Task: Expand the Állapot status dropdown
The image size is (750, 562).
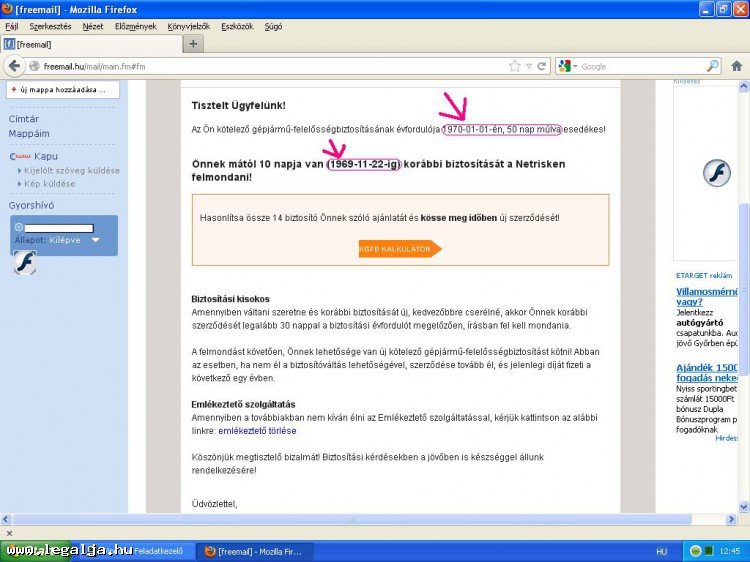Action: click(x=96, y=240)
